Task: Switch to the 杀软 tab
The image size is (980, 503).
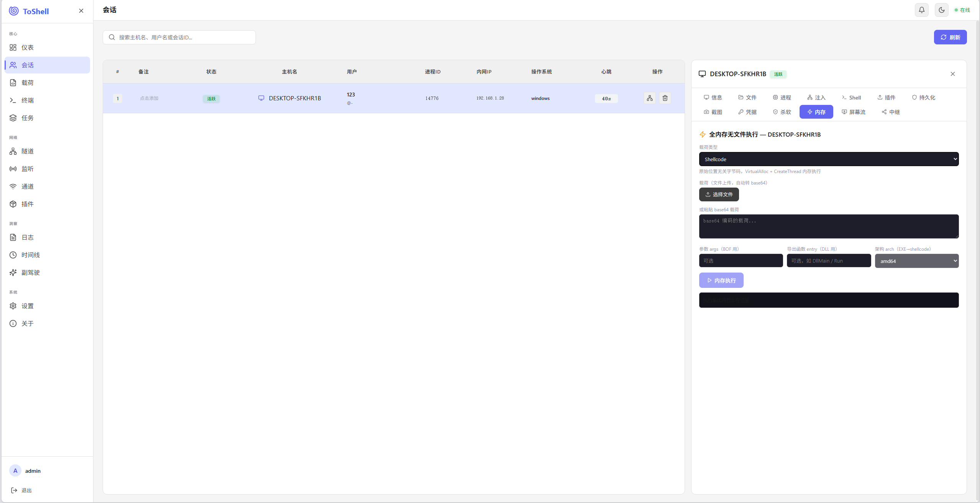Action: (x=782, y=112)
